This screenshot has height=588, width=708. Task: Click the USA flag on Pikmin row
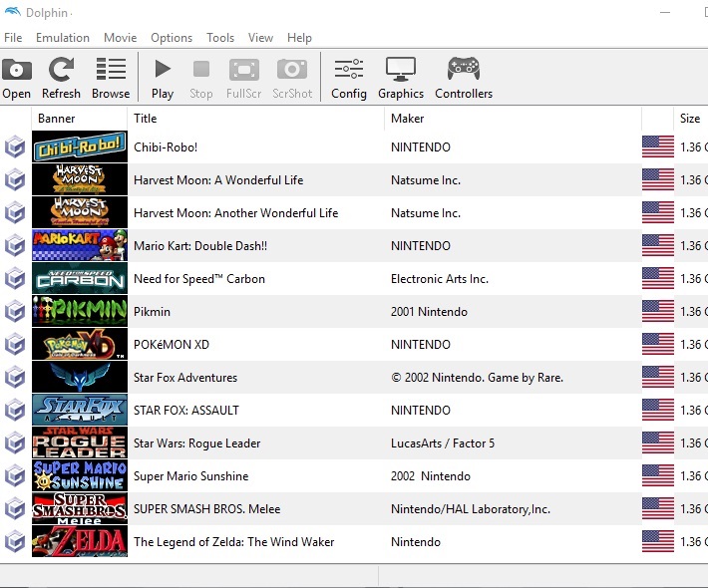[657, 312]
